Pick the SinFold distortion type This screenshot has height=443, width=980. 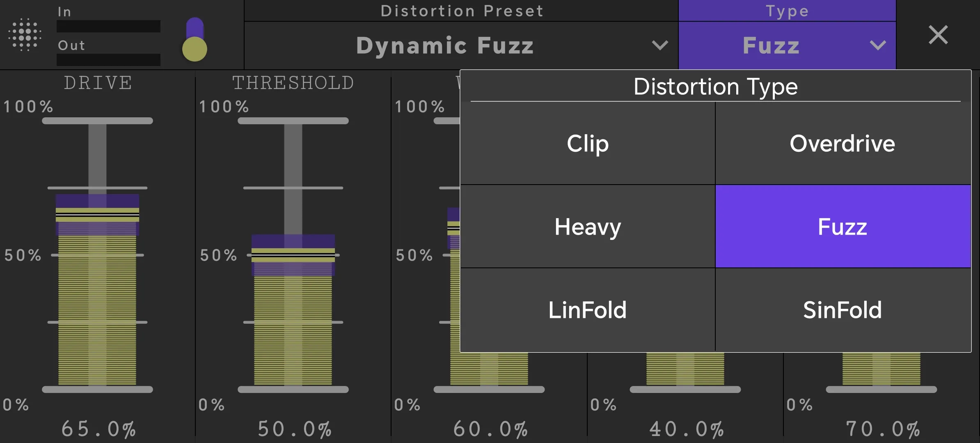(x=843, y=310)
